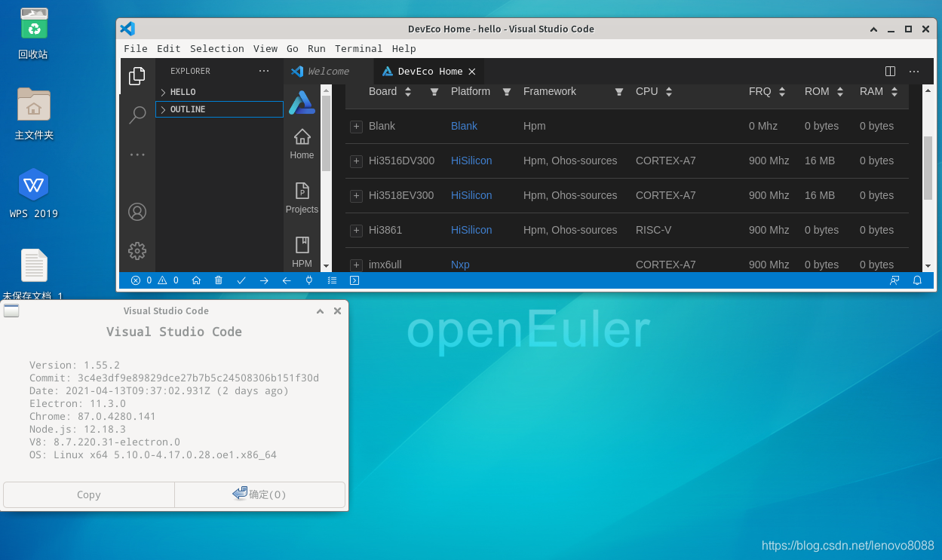942x560 pixels.
Task: Expand the Hi3518EV300 board row
Action: pos(356,196)
